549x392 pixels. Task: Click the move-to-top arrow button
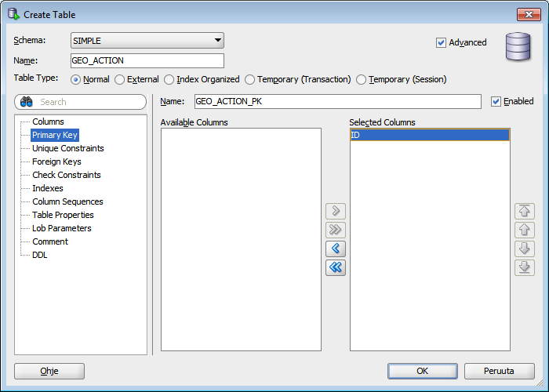(x=524, y=211)
